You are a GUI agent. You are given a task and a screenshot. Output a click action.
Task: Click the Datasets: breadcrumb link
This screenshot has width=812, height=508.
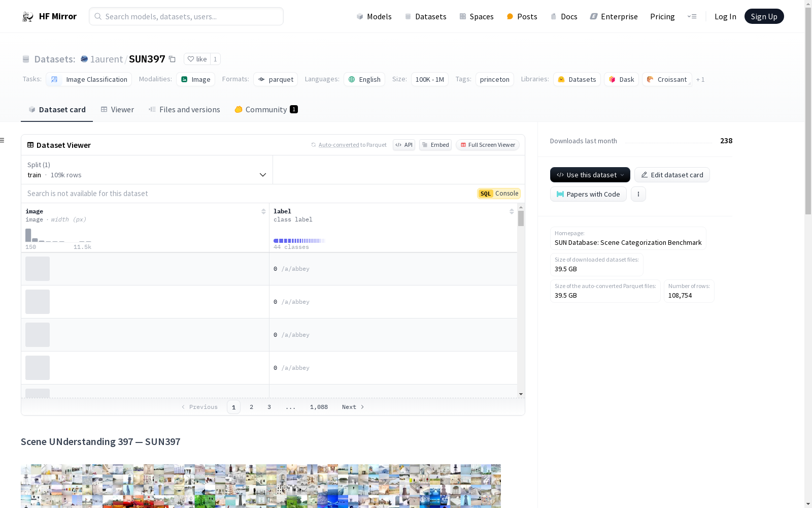pos(54,59)
